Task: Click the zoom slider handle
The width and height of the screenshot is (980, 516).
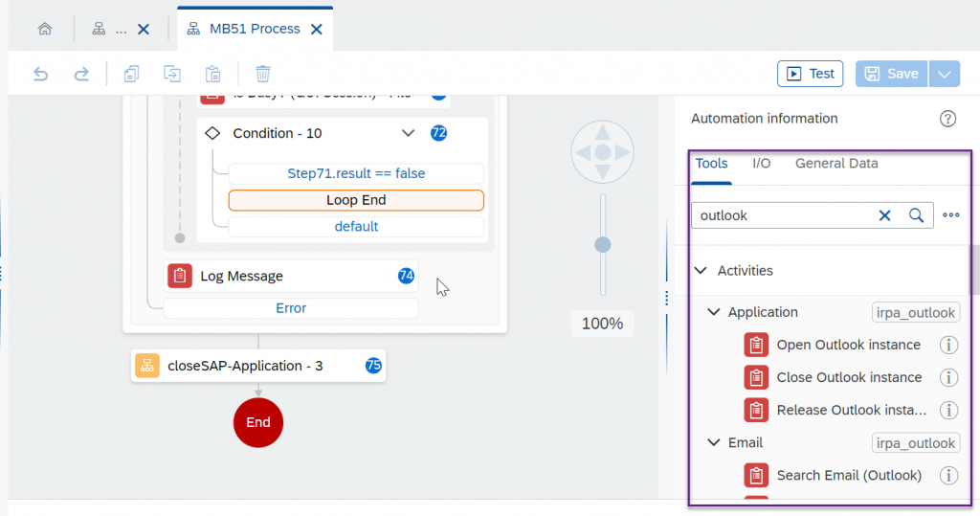Action: (x=603, y=244)
